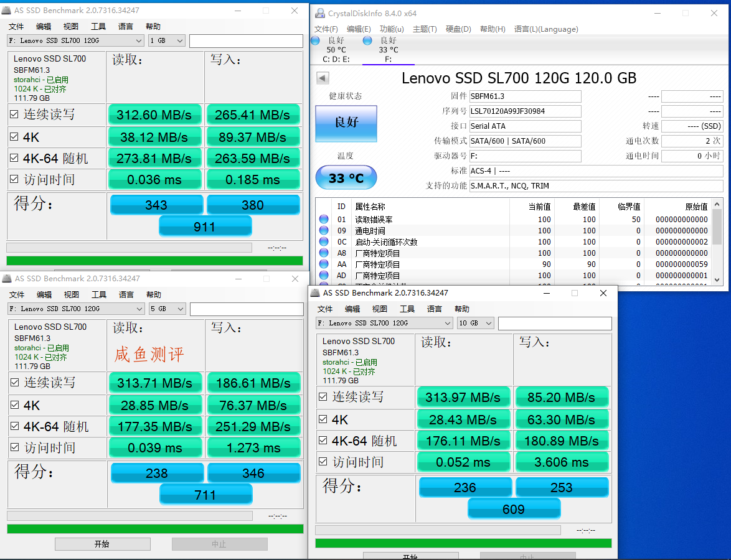Click text field beside 10 GB dropdown
Image resolution: width=731 pixels, height=560 pixels.
point(555,324)
